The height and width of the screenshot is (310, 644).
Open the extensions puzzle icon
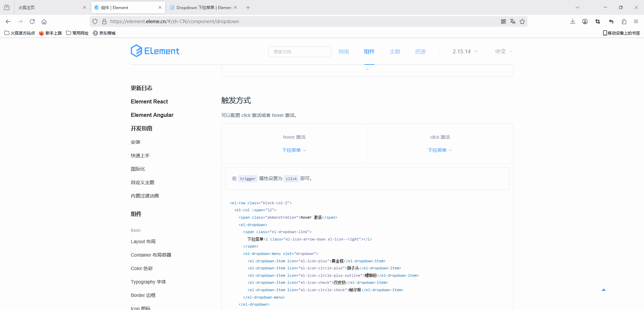click(624, 21)
